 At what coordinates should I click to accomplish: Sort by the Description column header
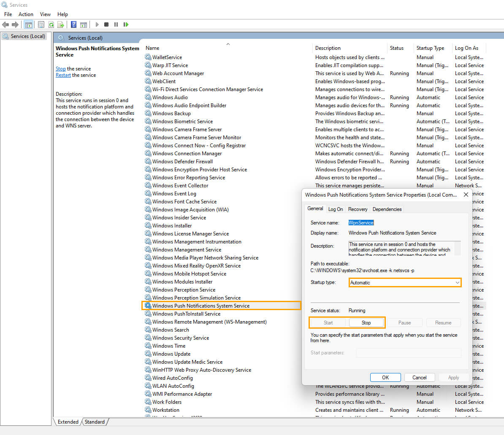(x=350, y=48)
